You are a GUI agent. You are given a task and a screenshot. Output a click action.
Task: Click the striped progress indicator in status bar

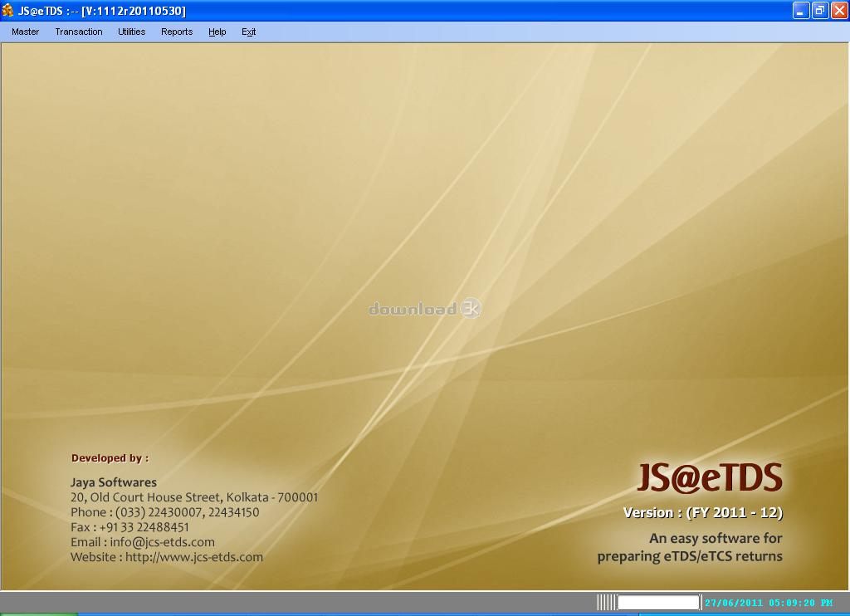click(607, 603)
